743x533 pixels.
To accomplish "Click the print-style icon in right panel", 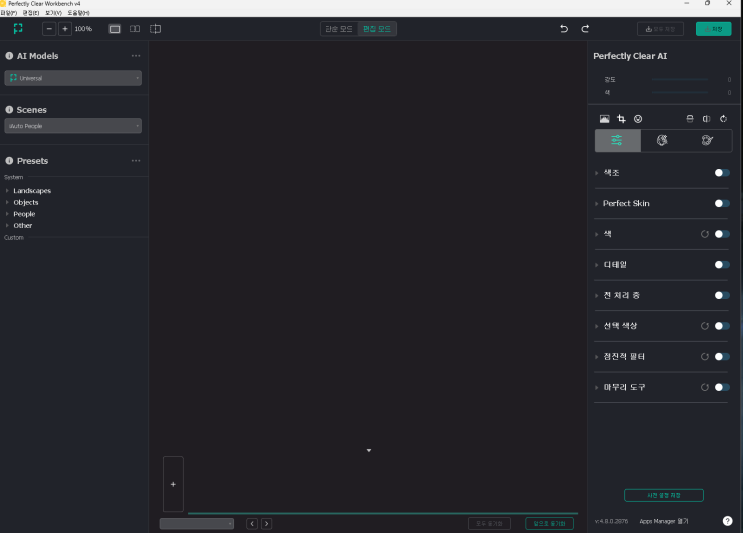I will 690,119.
